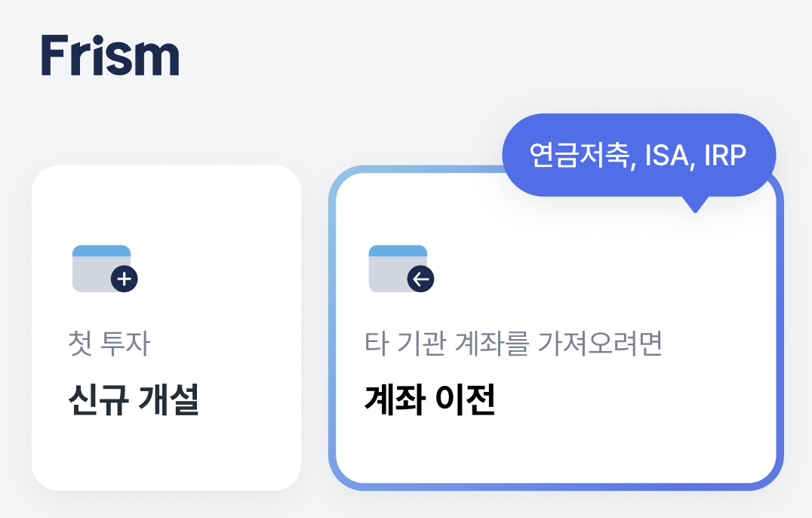Click the blue gradient border of 계좌 이전 card

pos(332,340)
